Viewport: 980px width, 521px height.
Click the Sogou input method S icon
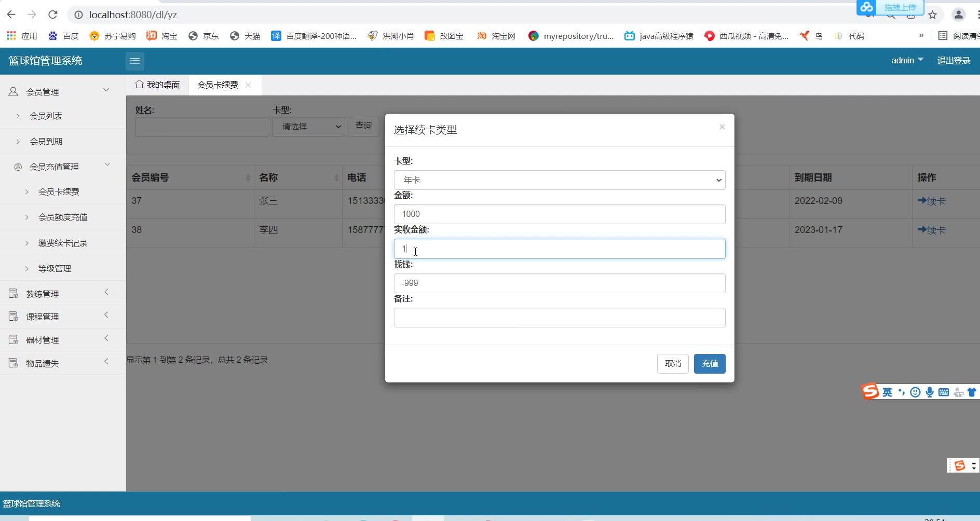point(870,392)
